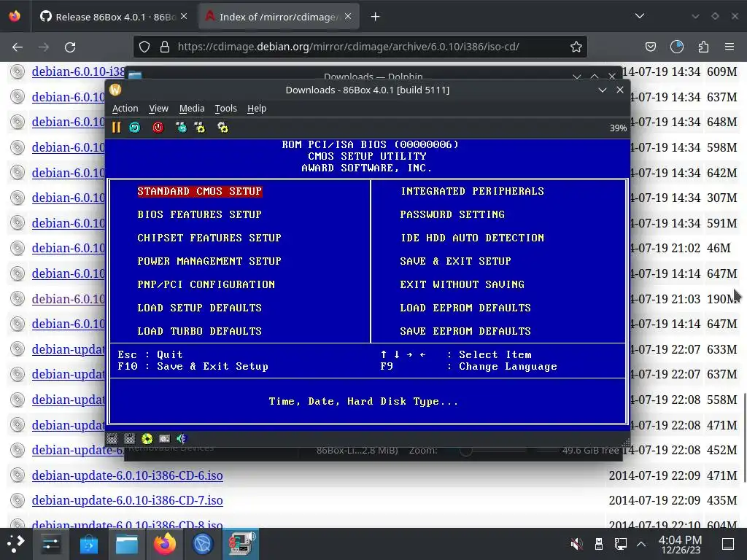
Task: Open Discover software store taskbar icon
Action: click(x=88, y=544)
